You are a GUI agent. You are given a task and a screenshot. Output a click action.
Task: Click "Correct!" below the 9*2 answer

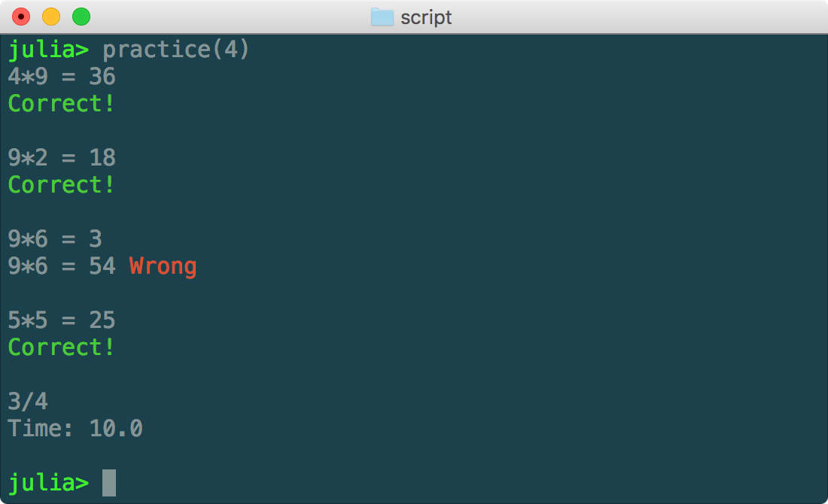point(62,185)
